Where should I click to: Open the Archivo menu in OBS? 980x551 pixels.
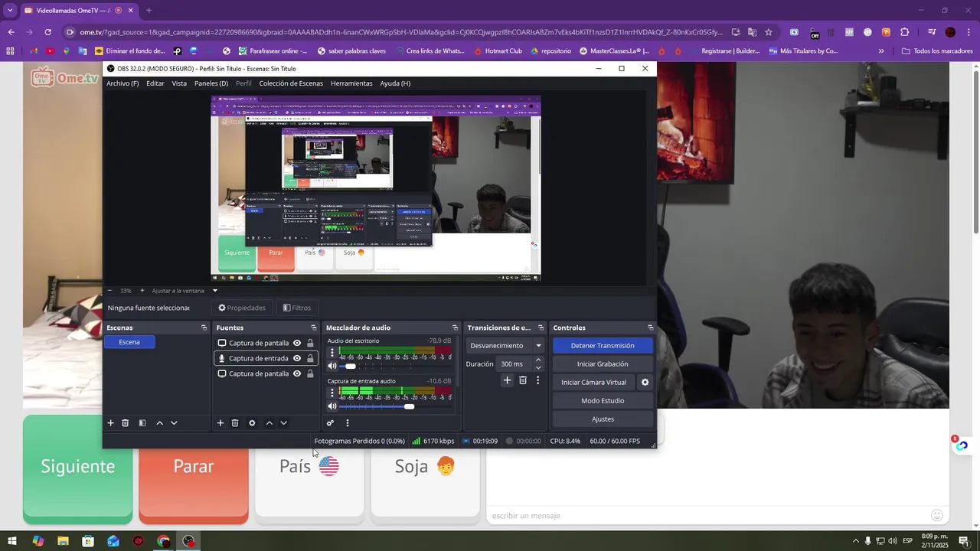[122, 83]
